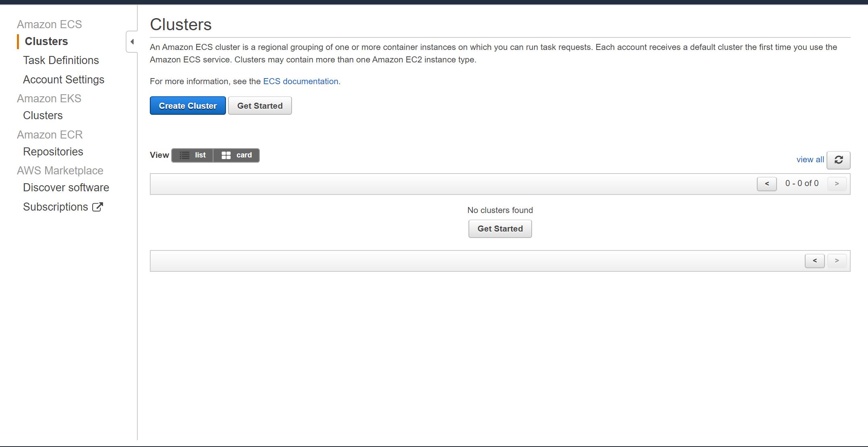Click Get Started under No clusters found
The height and width of the screenshot is (447, 868).
[x=500, y=228]
